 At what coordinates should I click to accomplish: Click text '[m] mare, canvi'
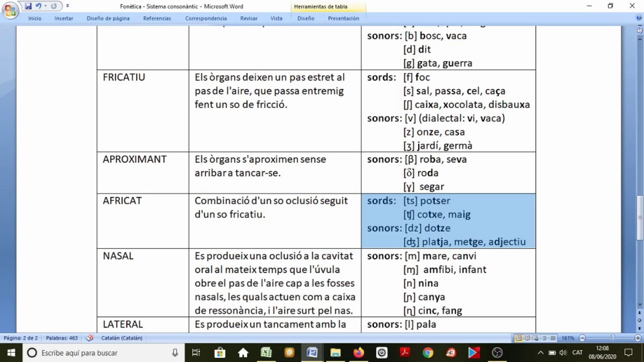tap(440, 256)
